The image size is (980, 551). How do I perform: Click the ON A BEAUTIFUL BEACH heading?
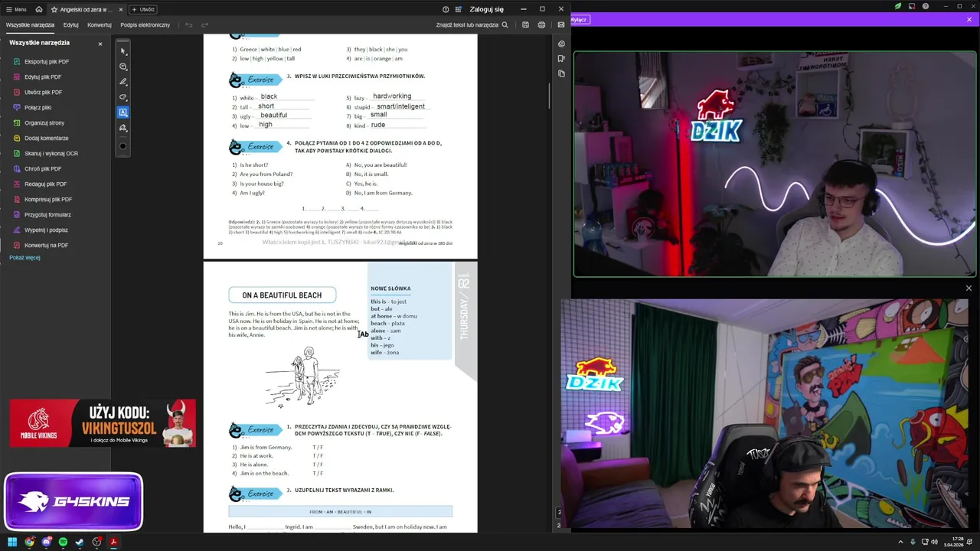tap(282, 295)
